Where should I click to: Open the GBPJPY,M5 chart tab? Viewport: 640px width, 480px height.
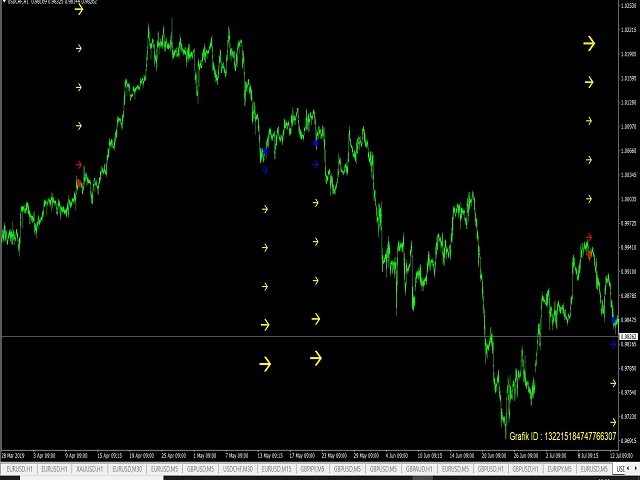click(x=312, y=469)
